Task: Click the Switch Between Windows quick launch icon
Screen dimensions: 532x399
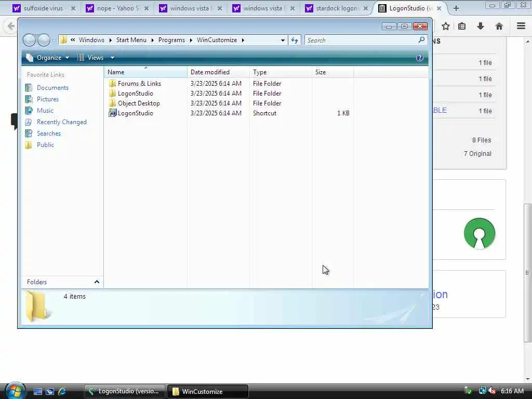Action: click(x=50, y=392)
